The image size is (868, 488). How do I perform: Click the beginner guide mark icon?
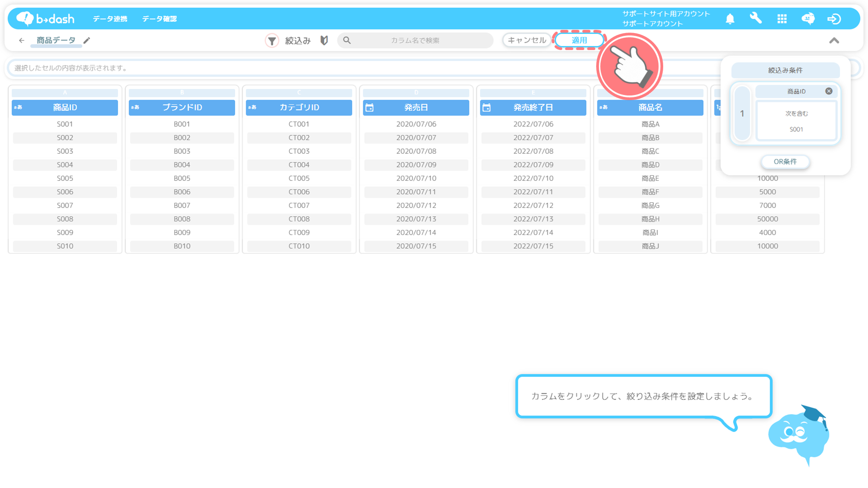324,40
